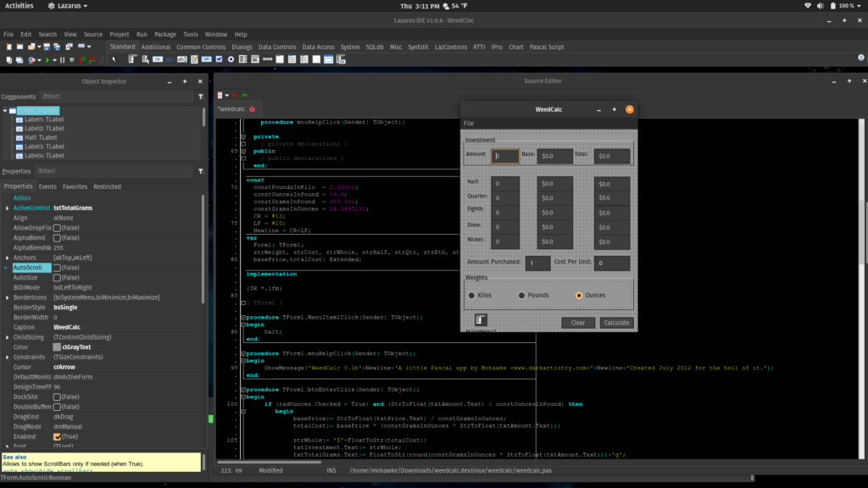
Task: Click the Clear button on the form
Action: 577,323
